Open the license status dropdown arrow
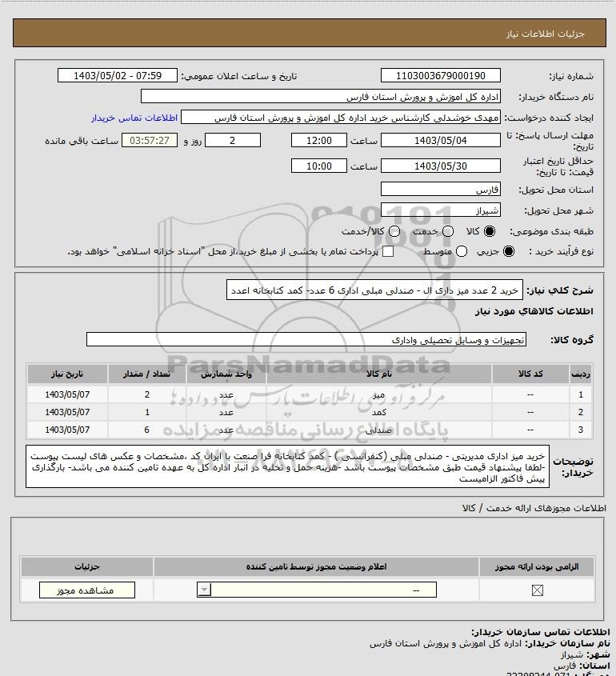 [204, 590]
